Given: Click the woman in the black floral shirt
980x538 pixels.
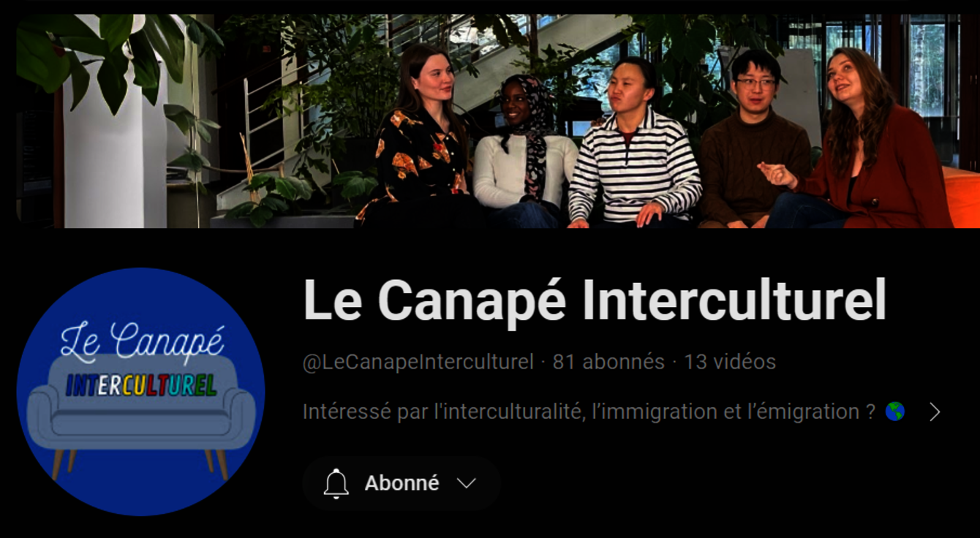Looking at the screenshot, I should tap(421, 139).
